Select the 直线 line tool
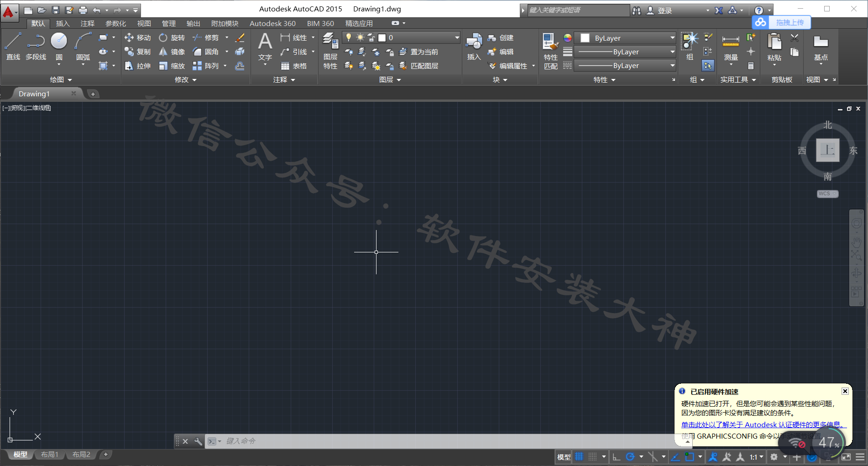 click(13, 46)
